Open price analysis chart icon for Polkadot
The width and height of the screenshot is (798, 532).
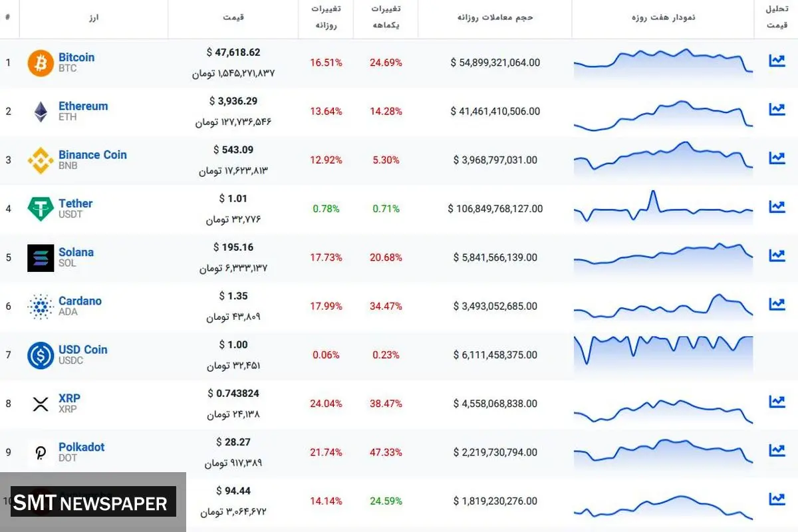[777, 450]
